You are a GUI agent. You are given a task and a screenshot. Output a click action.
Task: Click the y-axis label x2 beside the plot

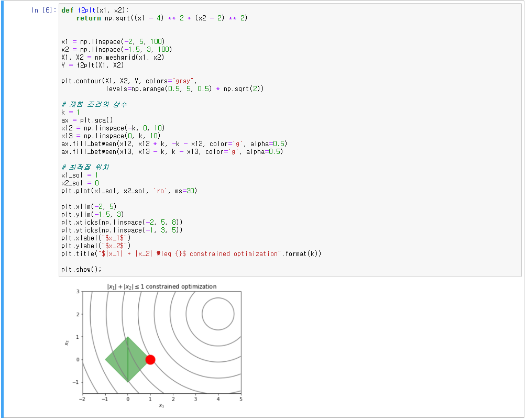pos(67,342)
